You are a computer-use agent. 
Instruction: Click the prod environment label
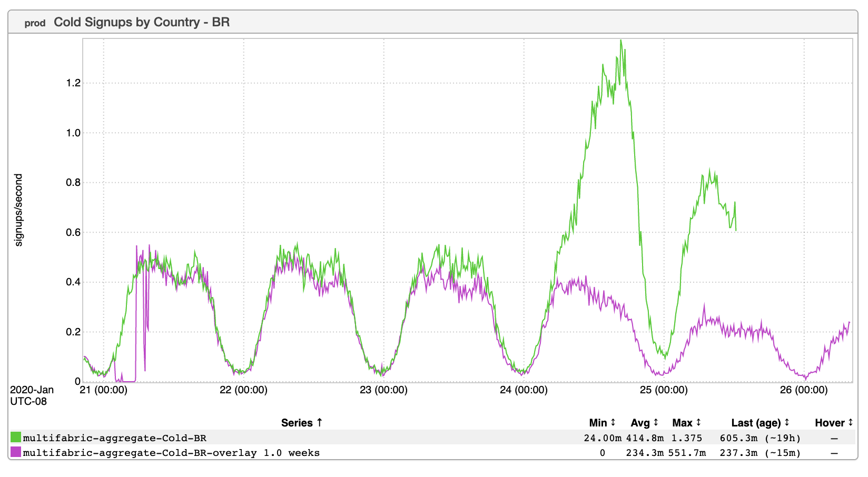click(x=35, y=23)
